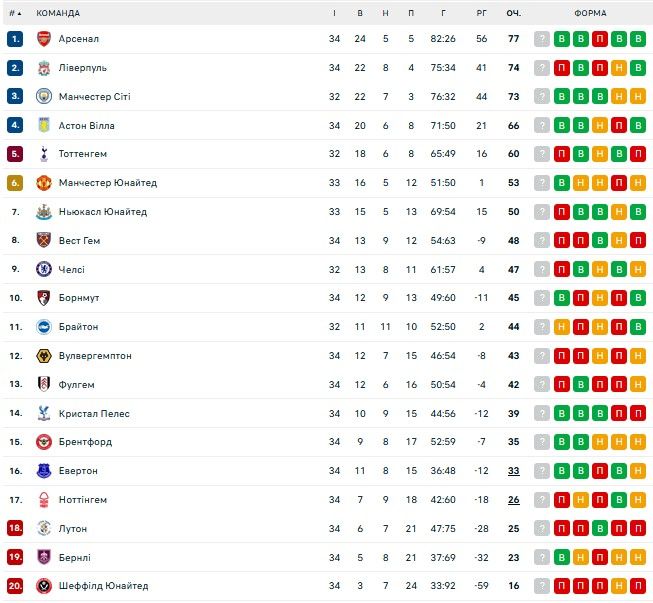Sort table by the # position column
This screenshot has height=603, width=653.
coord(15,13)
